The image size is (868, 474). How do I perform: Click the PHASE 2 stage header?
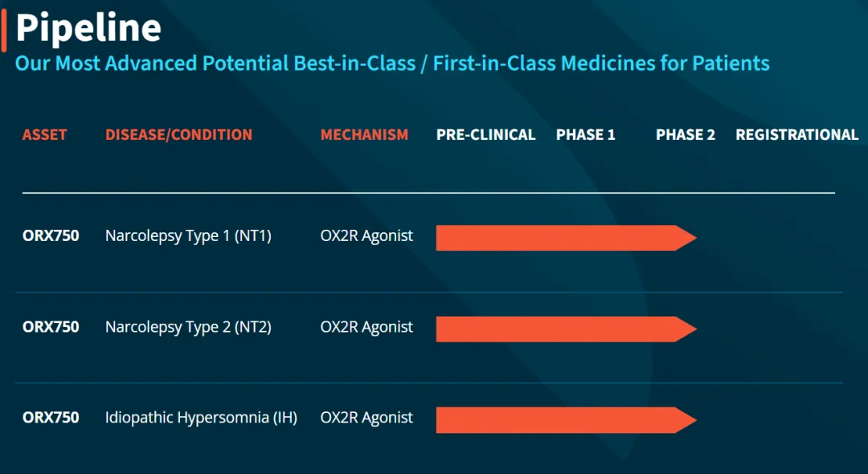coord(685,135)
